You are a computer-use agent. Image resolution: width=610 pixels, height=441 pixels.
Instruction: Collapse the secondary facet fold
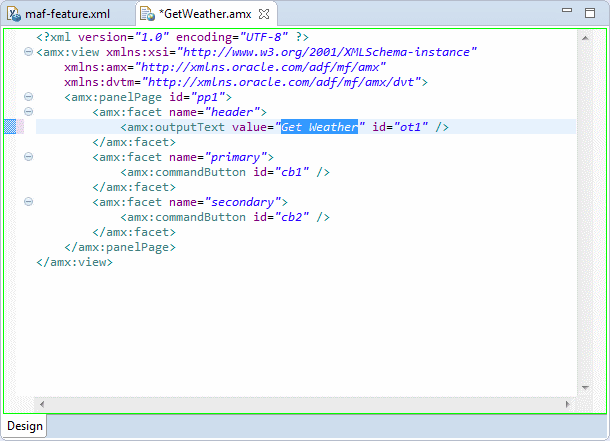coord(28,201)
